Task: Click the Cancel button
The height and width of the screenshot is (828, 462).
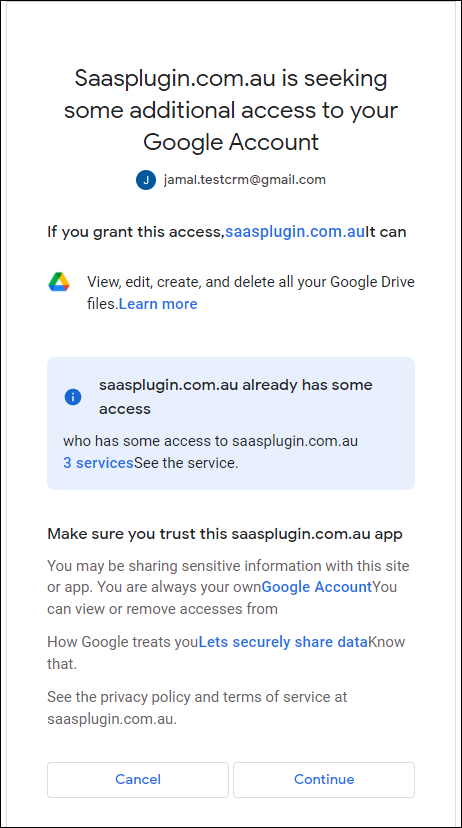Action: 138,779
